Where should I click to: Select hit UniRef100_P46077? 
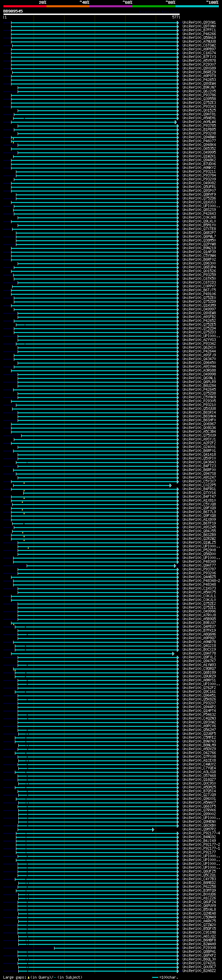[199, 141]
